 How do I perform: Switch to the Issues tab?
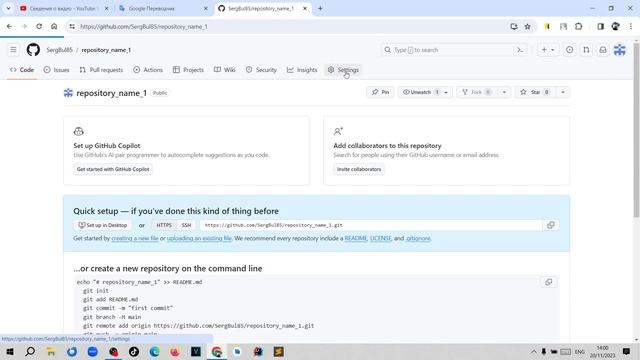point(56,70)
